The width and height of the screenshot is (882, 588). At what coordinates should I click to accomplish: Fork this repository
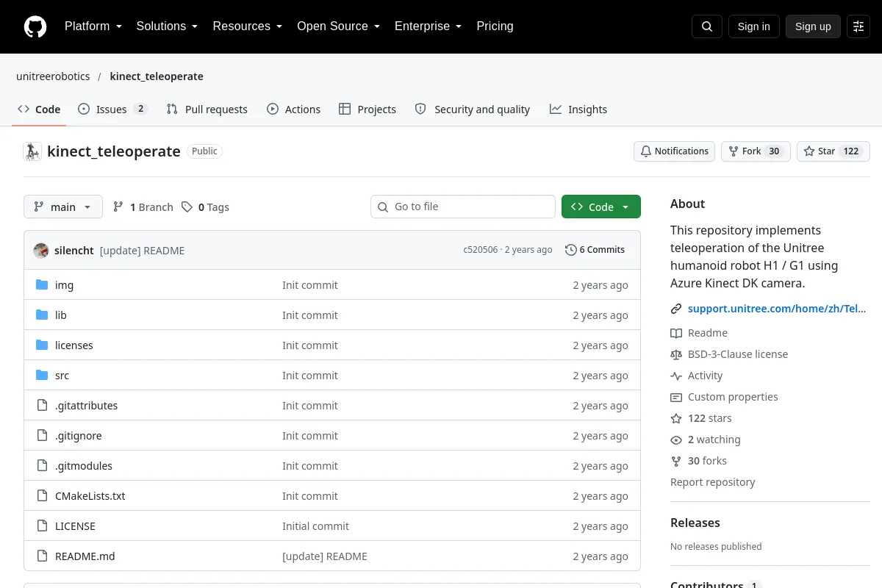[756, 151]
